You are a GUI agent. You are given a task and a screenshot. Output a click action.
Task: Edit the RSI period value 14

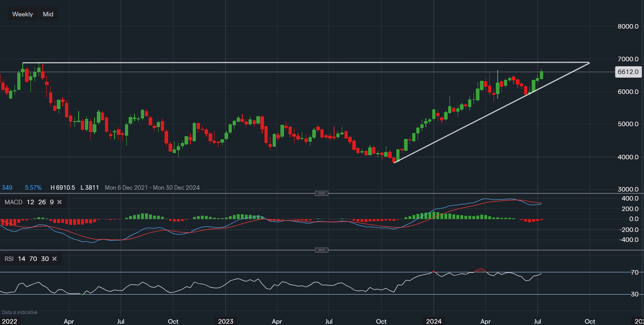21,259
